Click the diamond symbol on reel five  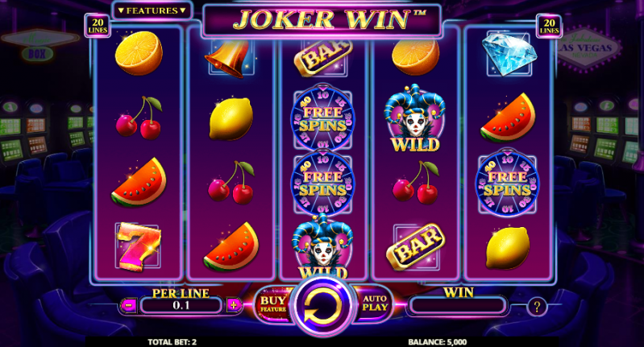(509, 54)
